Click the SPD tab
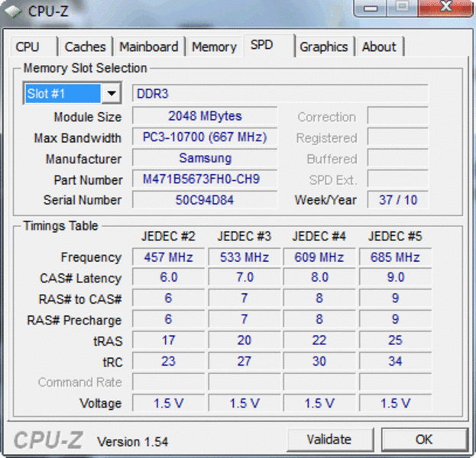Screen dimensions: 476x458 pos(269,46)
